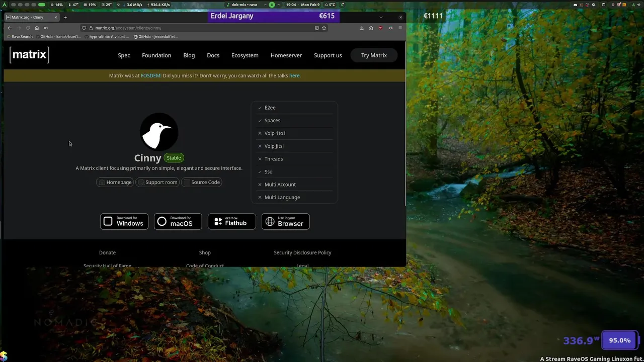Bookmark this page with star icon

pos(324,28)
